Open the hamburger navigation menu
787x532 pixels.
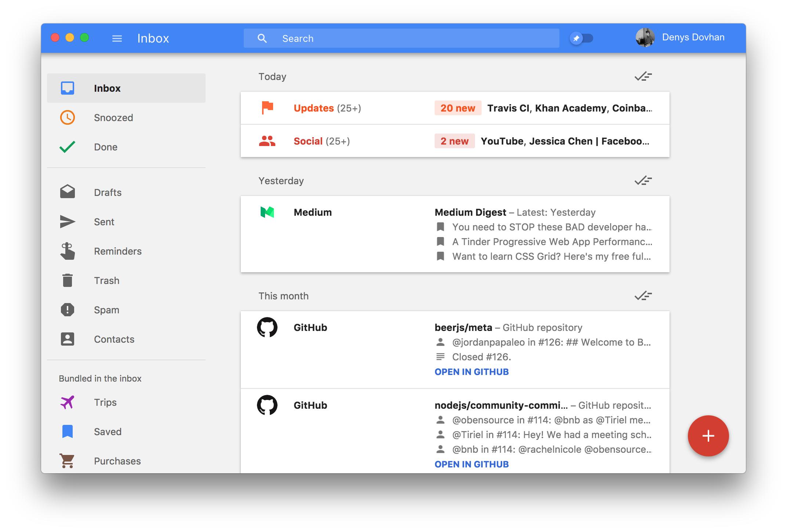pos(117,39)
